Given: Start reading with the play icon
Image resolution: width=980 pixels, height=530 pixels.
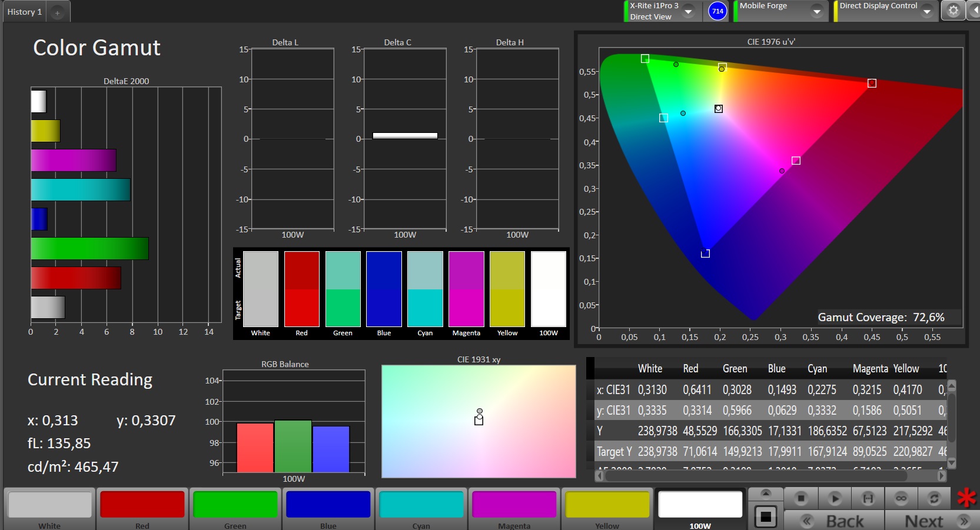Looking at the screenshot, I should point(835,498).
